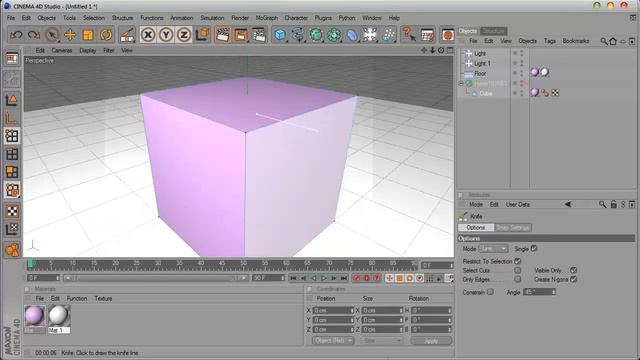Viewport: 640px width, 360px height.
Task: Click the record keyframe button
Action: [357, 278]
